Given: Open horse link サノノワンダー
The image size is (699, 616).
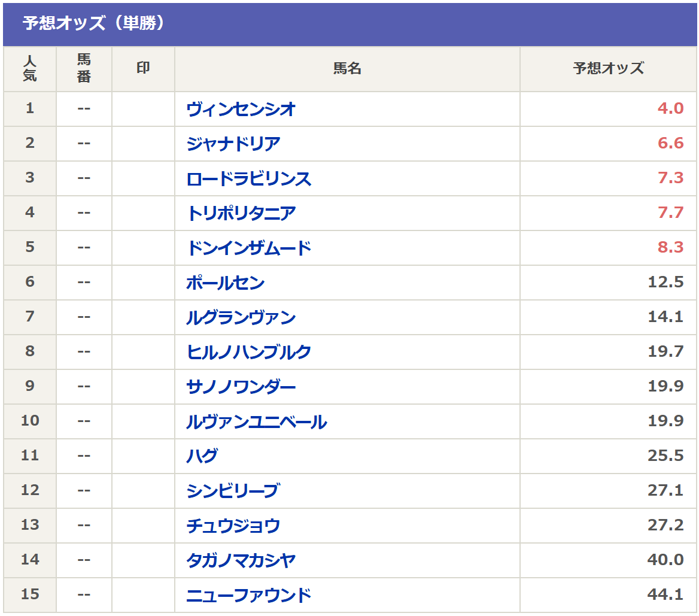Looking at the screenshot, I should pos(241,387).
